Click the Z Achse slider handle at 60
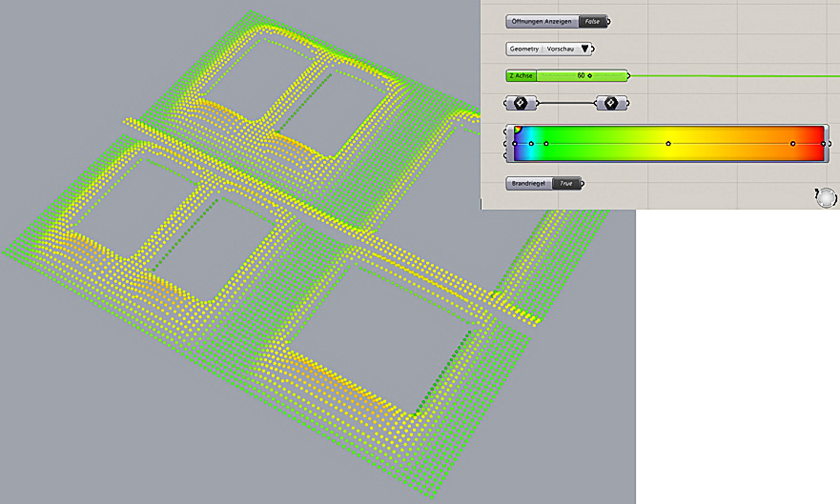 pyautogui.click(x=590, y=76)
